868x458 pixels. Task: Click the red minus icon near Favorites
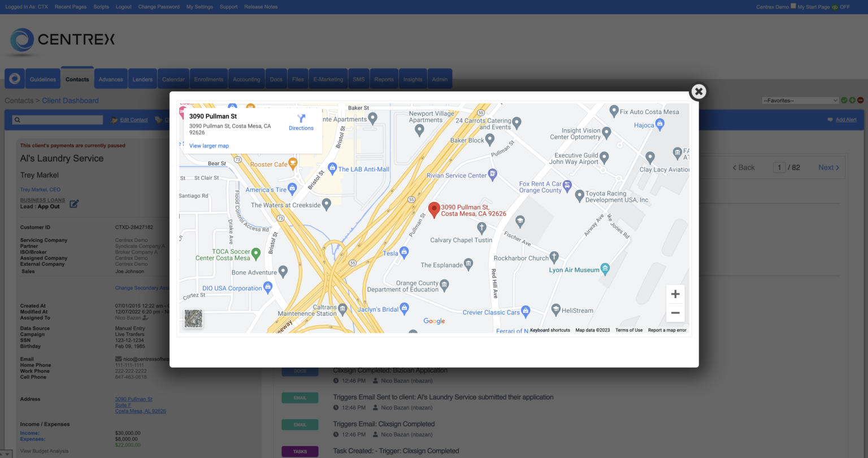[x=861, y=100]
